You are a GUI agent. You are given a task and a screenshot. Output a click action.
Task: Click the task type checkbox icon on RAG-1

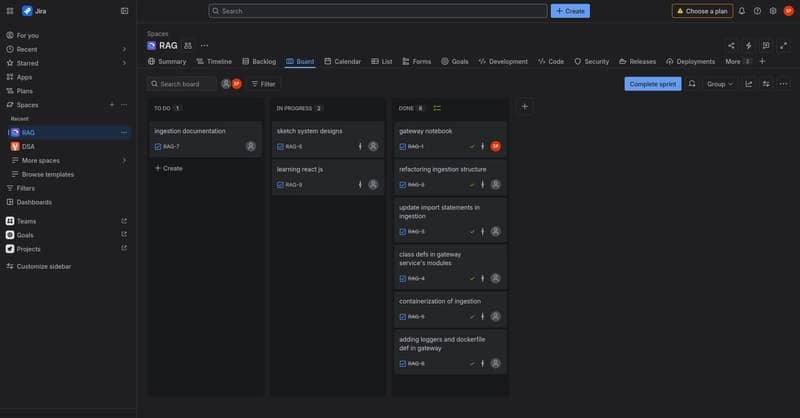tap(403, 146)
